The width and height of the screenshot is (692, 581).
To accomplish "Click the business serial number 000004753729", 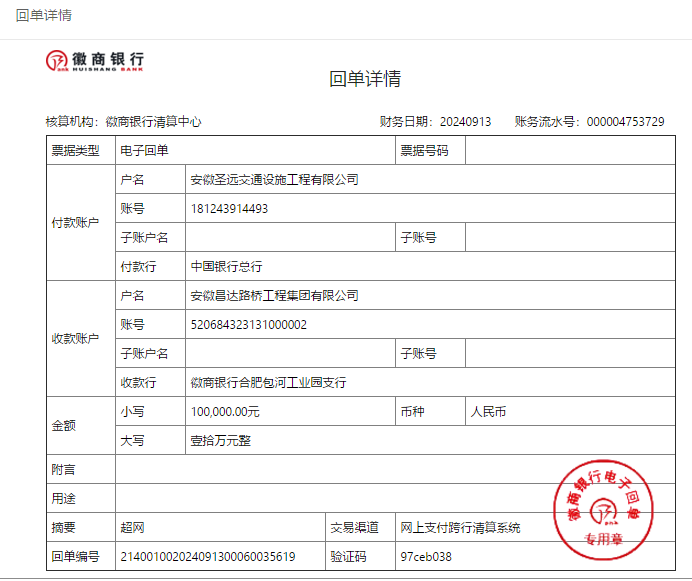I will [625, 122].
